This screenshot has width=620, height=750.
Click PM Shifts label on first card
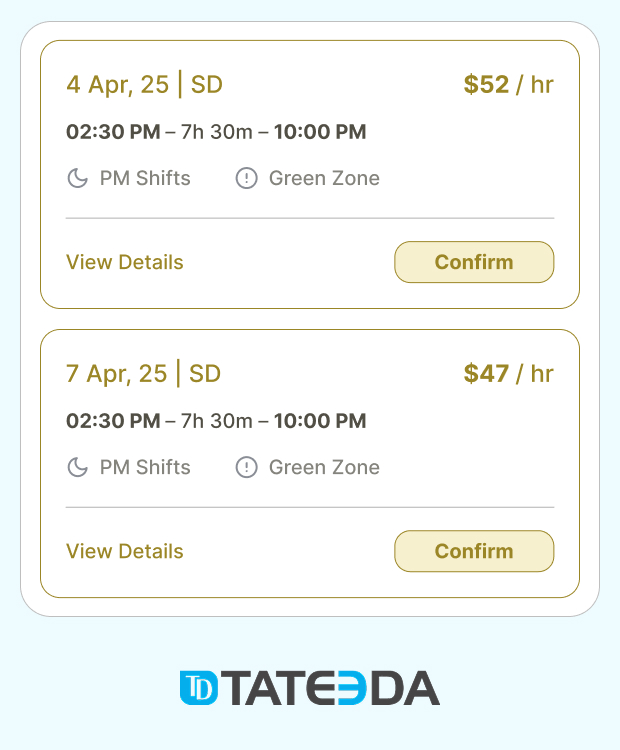(x=145, y=178)
